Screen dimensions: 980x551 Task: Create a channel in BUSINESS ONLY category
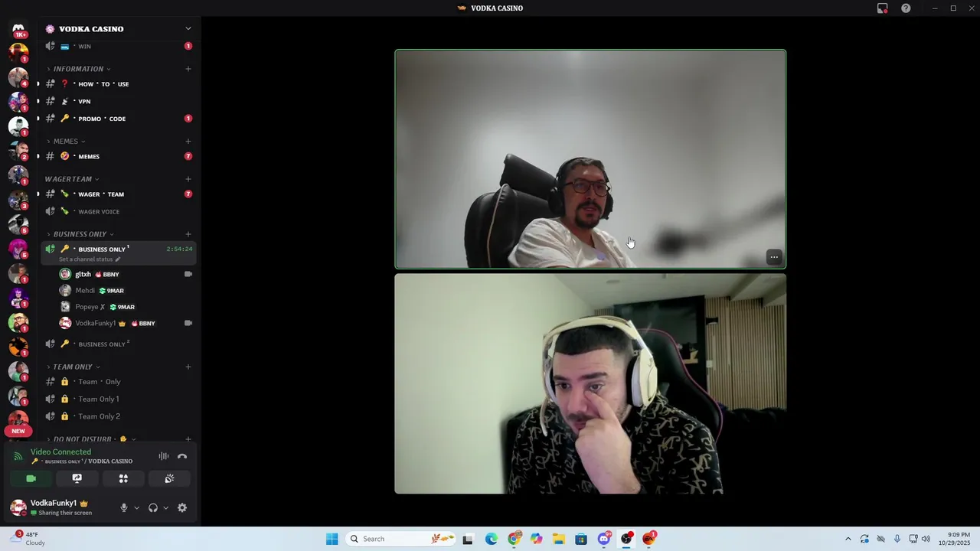188,234
